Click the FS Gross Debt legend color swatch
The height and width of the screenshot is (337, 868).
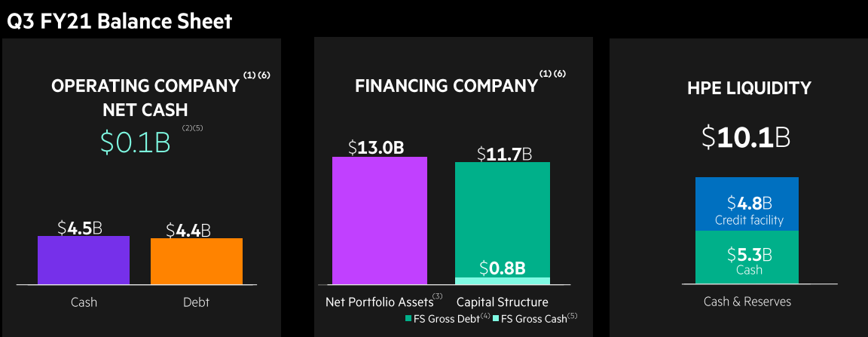click(408, 319)
